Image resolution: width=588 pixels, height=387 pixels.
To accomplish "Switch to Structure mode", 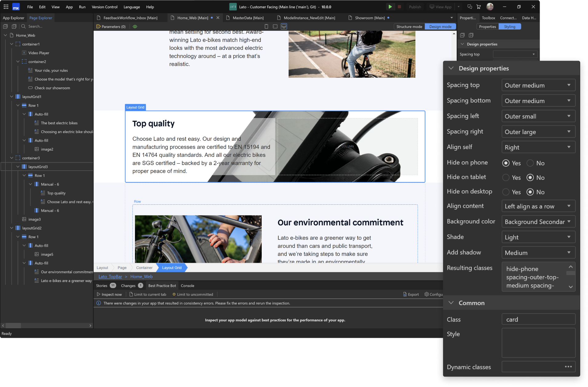I will 409,26.
